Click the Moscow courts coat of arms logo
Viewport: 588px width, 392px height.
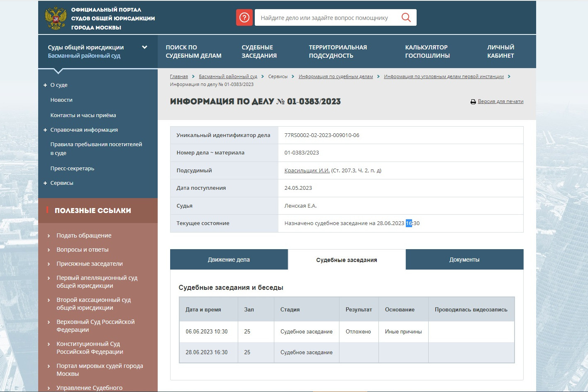(x=56, y=18)
